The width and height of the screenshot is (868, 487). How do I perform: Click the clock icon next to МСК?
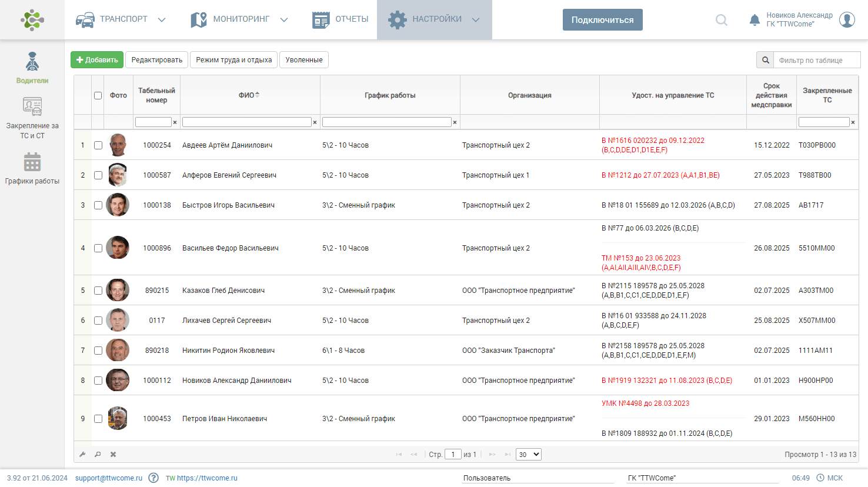point(820,478)
